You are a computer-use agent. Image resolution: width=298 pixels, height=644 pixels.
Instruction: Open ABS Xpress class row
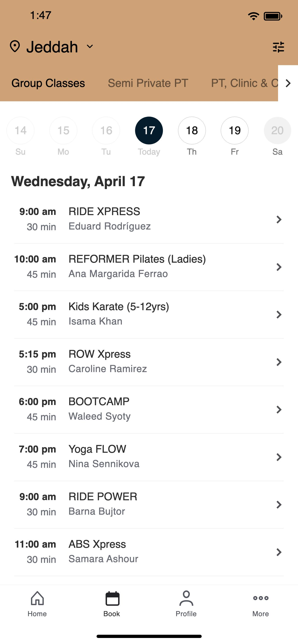tap(149, 552)
